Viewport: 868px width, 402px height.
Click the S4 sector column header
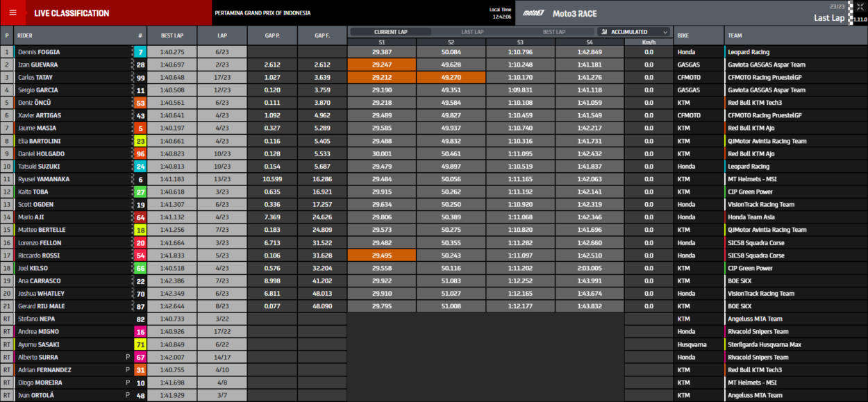589,42
